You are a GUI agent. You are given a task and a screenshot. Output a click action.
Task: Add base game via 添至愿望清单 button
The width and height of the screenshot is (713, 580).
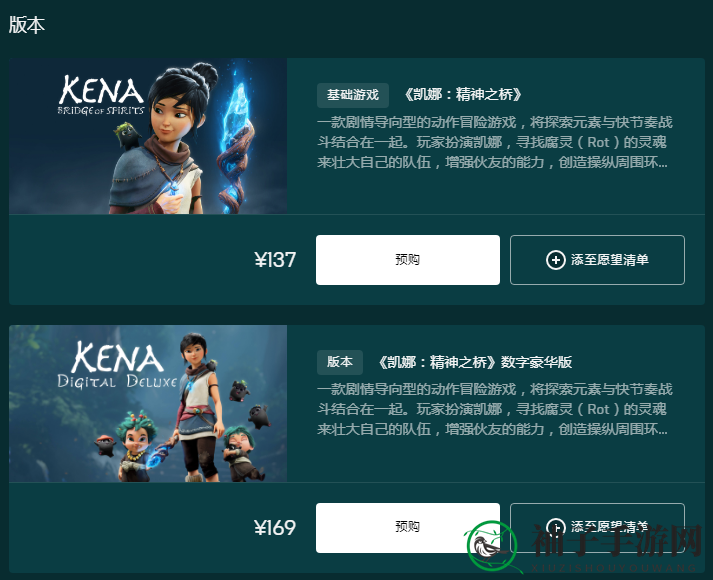(x=597, y=260)
